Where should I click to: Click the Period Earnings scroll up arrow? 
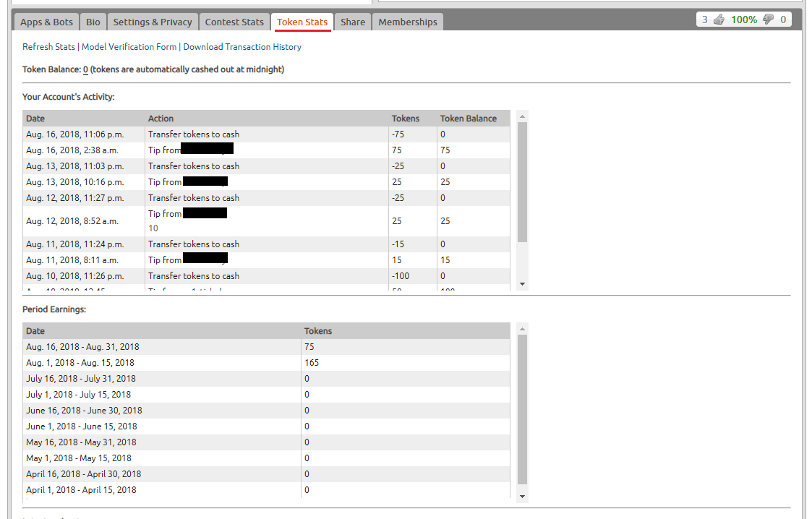tap(523, 329)
